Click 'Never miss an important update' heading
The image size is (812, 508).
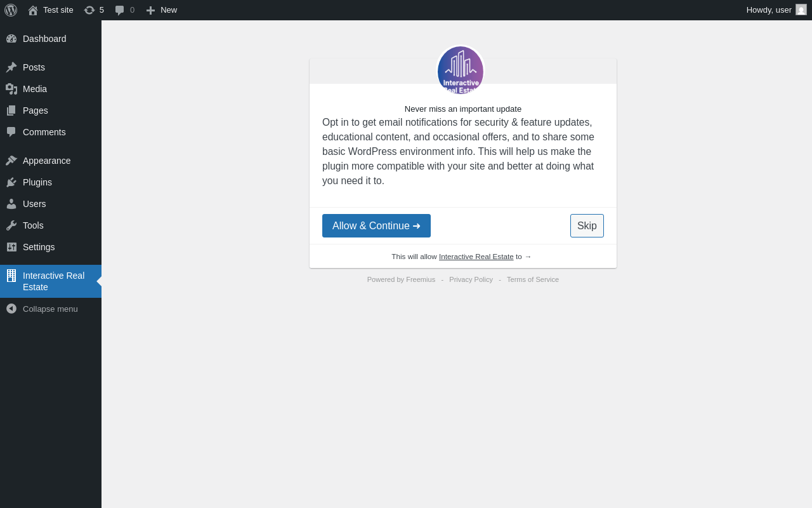(x=463, y=109)
